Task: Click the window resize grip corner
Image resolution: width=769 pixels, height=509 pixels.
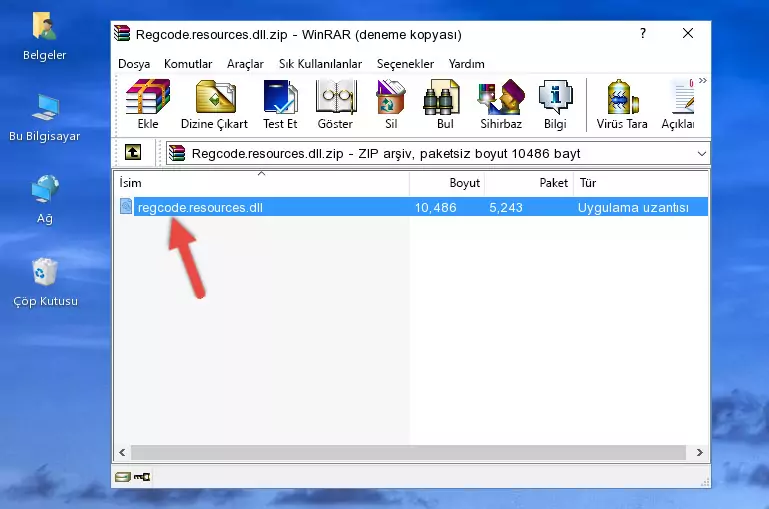Action: [x=705, y=483]
